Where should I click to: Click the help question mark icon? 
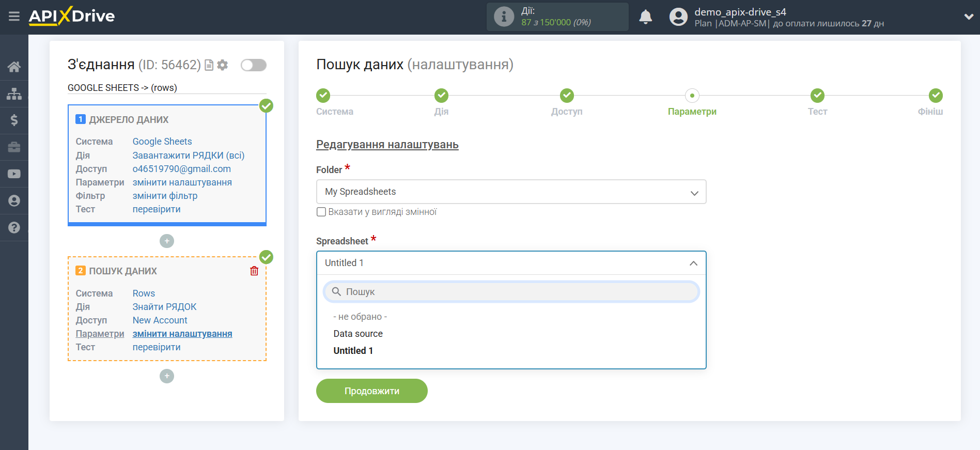14,228
